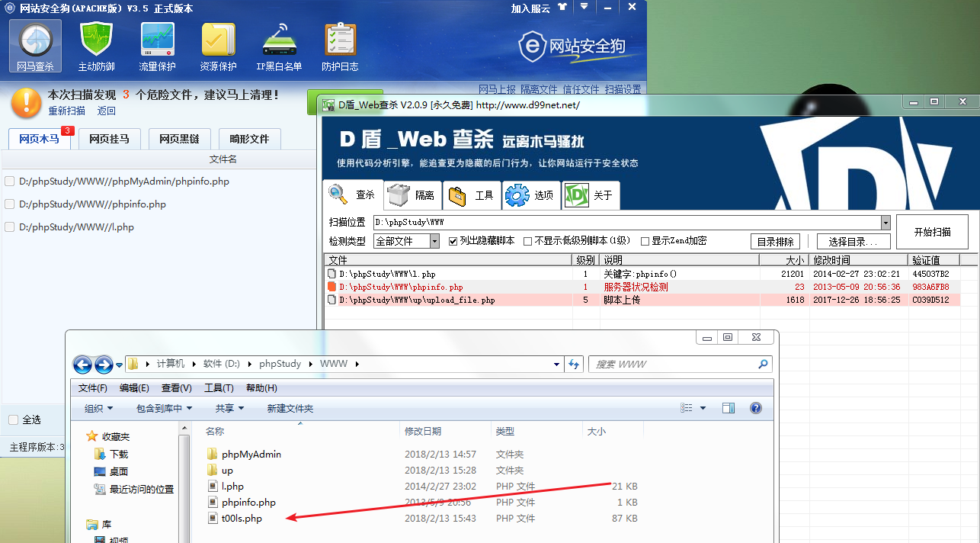Sort D盾 results by 修改时间 column
The height and width of the screenshot is (543, 980).
[859, 260]
